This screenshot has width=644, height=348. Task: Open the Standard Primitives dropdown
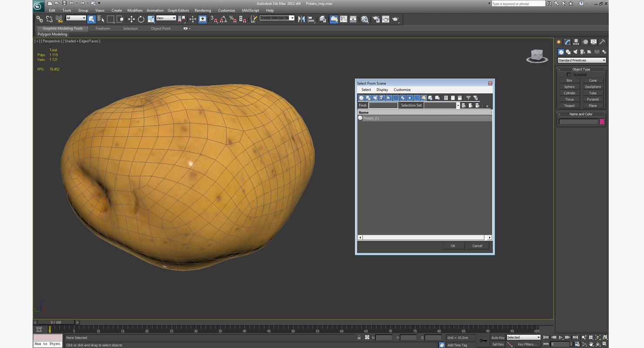pos(582,60)
